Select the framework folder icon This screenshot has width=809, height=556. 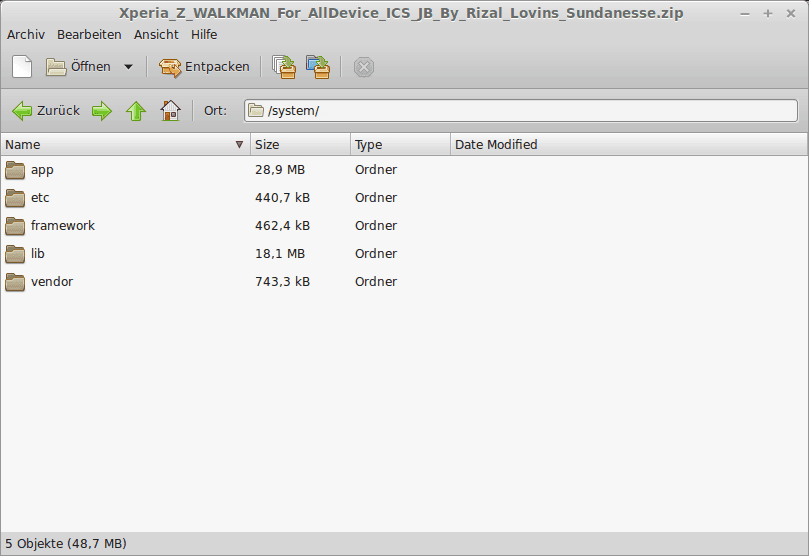(15, 225)
